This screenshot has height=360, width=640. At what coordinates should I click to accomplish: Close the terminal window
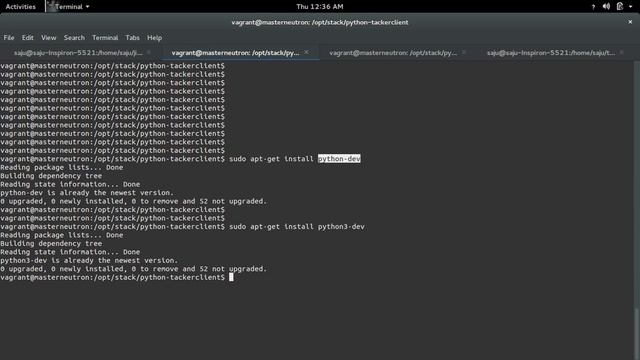630,22
